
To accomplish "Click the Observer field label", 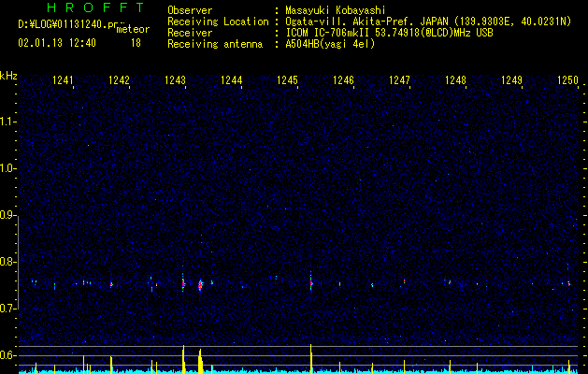I will (190, 10).
